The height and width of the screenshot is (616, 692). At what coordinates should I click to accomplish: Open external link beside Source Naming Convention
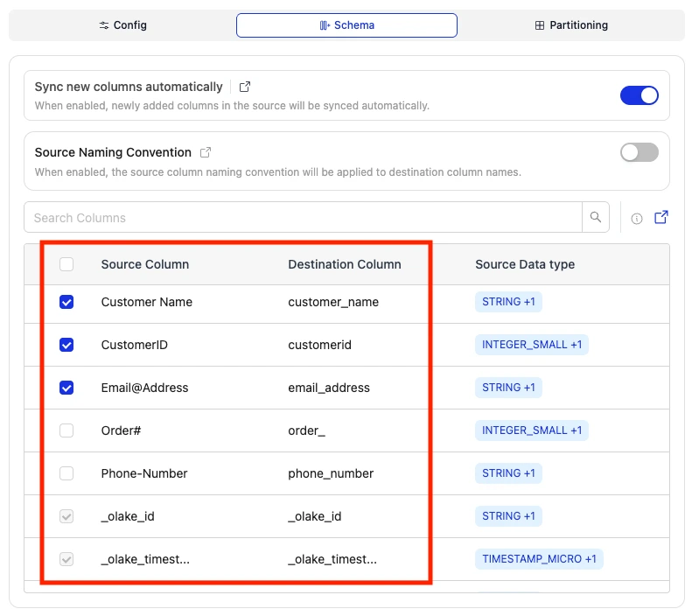(206, 152)
